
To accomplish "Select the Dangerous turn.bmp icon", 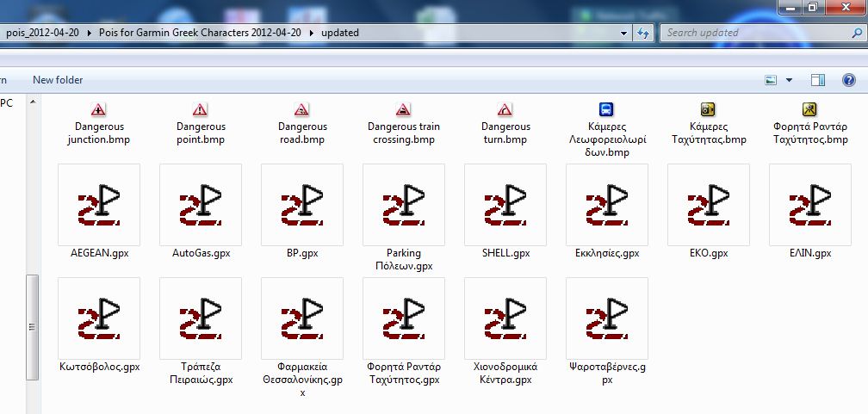I will pos(505,109).
